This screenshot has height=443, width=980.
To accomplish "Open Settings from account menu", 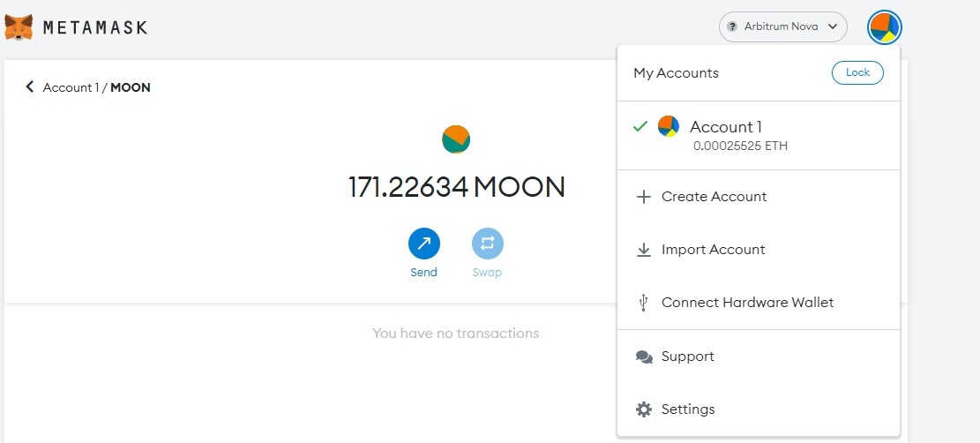I will point(758,409).
